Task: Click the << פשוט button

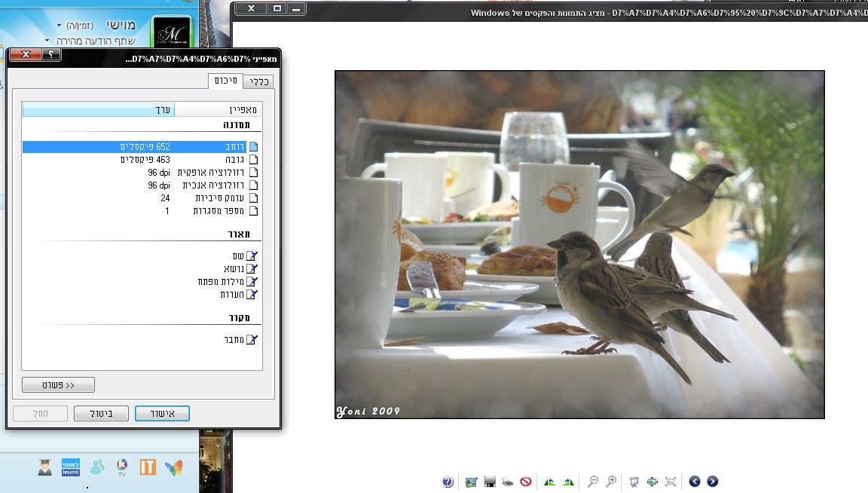Action: pyautogui.click(x=59, y=385)
